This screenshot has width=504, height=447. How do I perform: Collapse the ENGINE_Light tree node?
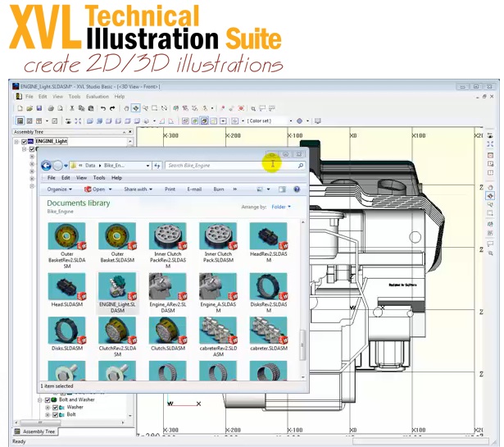16,142
